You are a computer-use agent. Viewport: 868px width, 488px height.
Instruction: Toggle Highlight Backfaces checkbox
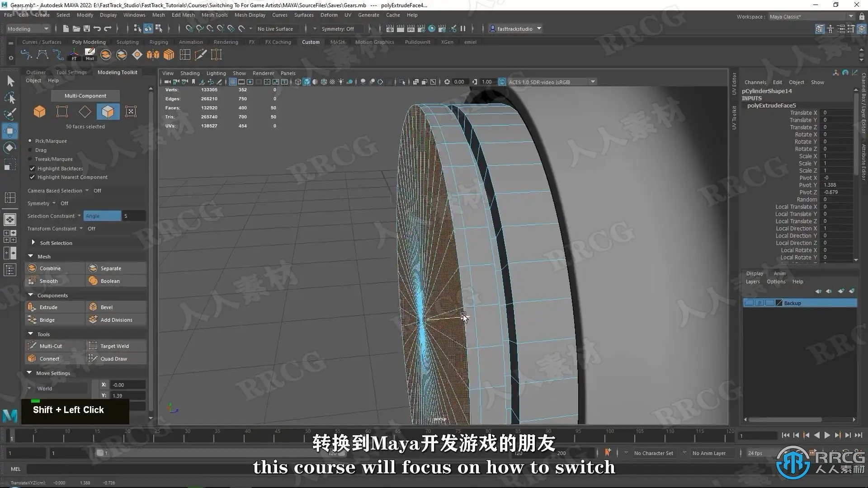pyautogui.click(x=32, y=169)
